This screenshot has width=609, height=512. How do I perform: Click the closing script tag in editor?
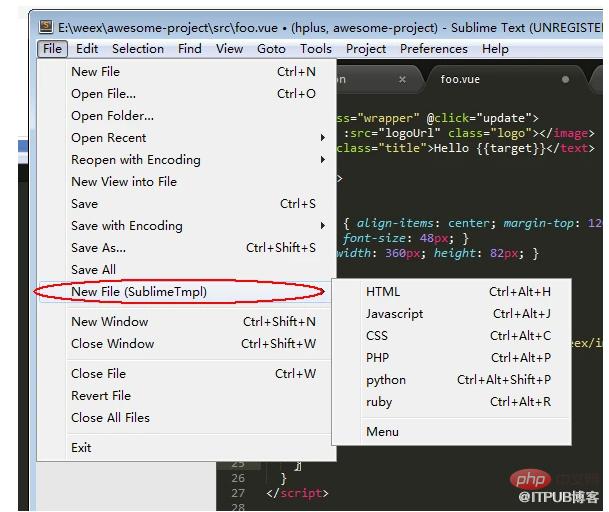point(298,493)
